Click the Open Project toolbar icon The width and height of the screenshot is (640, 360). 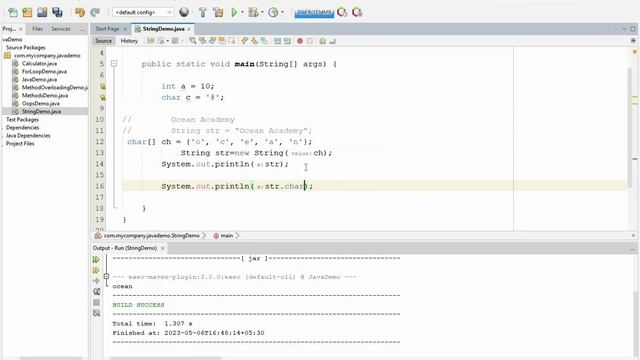tap(42, 12)
